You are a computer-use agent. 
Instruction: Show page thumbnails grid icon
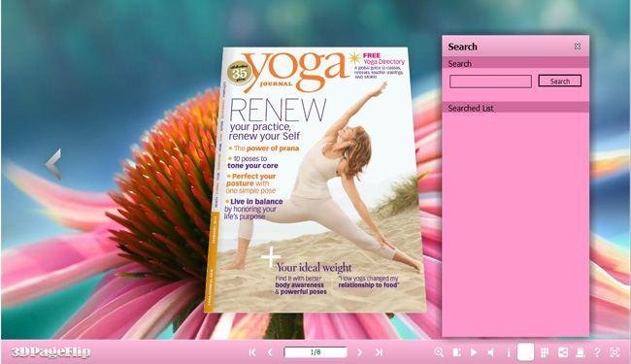pyautogui.click(x=545, y=352)
